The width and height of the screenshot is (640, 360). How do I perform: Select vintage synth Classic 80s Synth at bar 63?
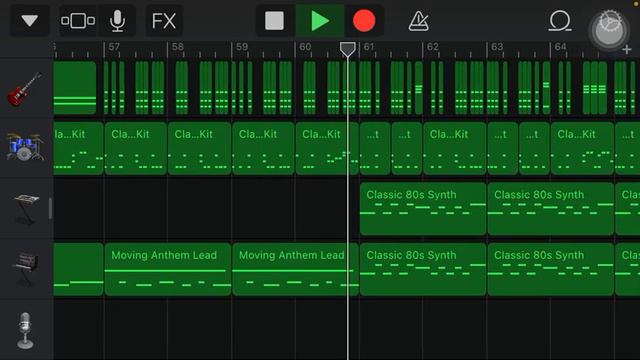click(551, 269)
